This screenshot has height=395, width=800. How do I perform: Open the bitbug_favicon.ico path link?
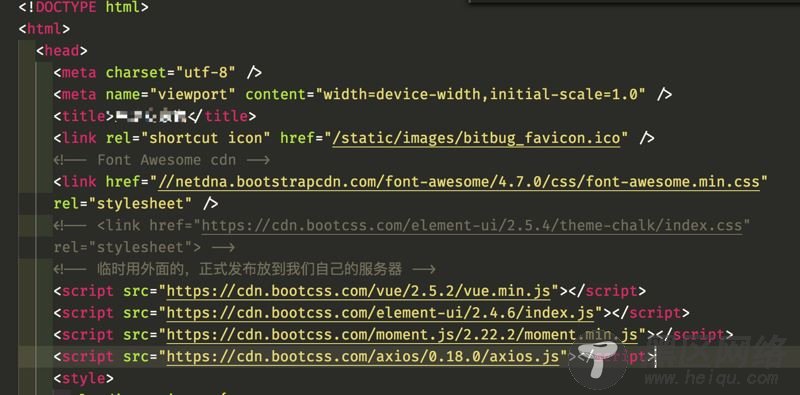click(476, 138)
